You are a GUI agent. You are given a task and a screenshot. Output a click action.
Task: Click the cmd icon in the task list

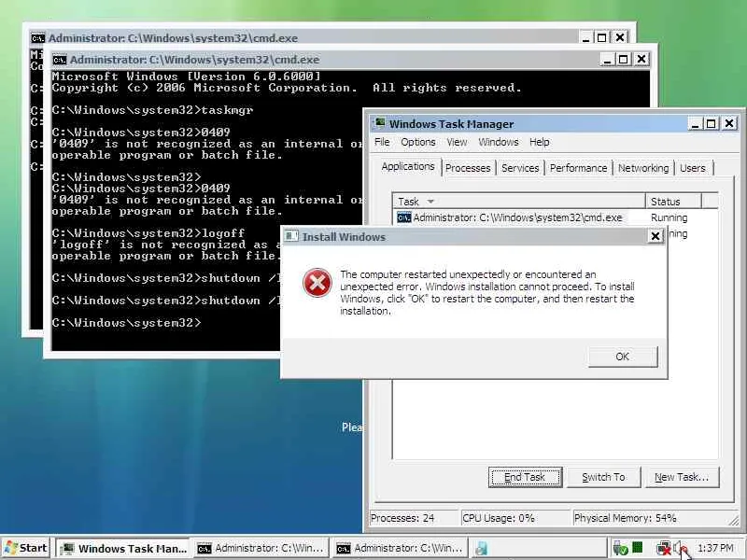(x=404, y=217)
